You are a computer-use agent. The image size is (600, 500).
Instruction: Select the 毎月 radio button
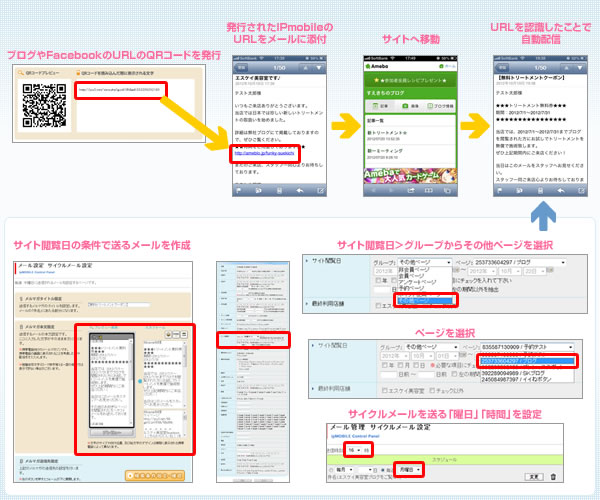331,470
